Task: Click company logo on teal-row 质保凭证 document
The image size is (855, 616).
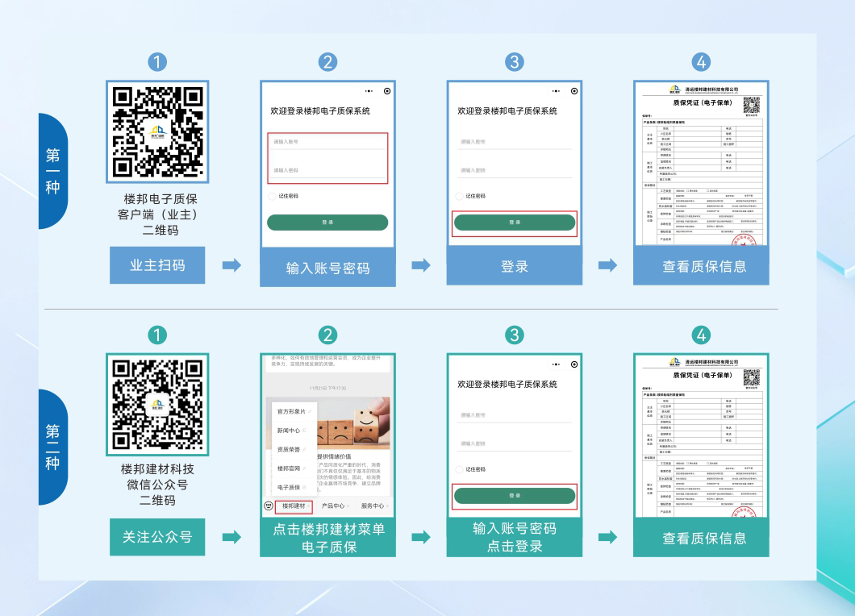Action: [x=675, y=362]
